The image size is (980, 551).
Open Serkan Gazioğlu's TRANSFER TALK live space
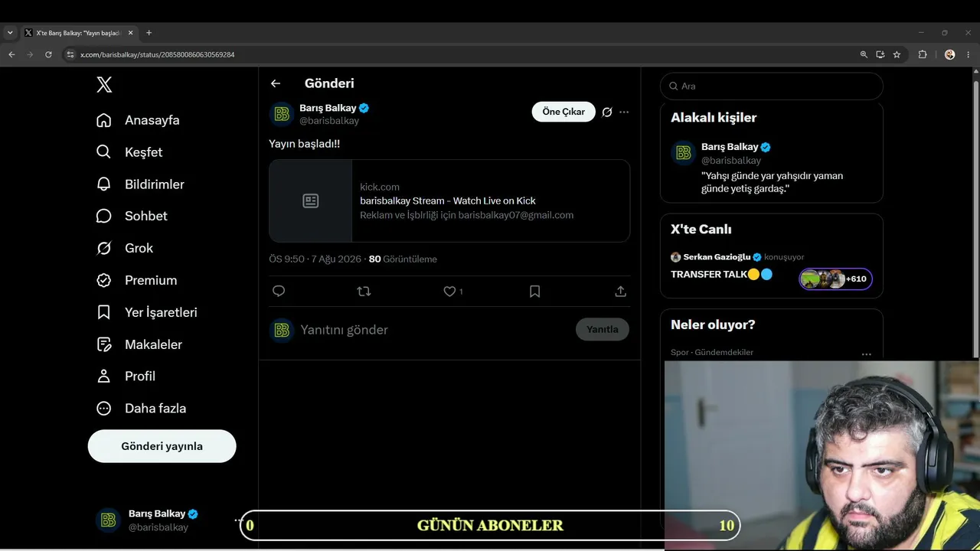(721, 274)
